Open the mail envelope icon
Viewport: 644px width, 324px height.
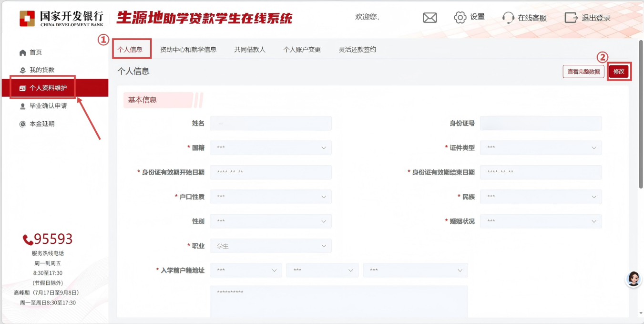click(430, 18)
